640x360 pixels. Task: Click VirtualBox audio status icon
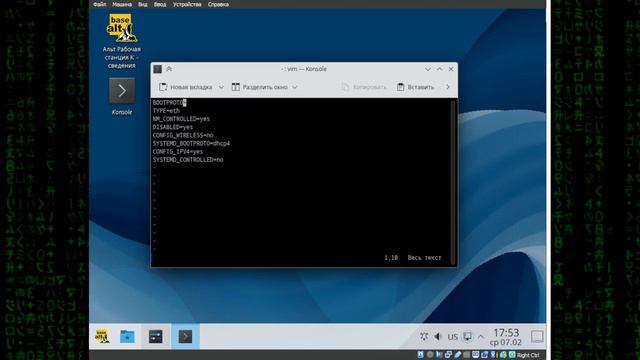tap(439, 355)
